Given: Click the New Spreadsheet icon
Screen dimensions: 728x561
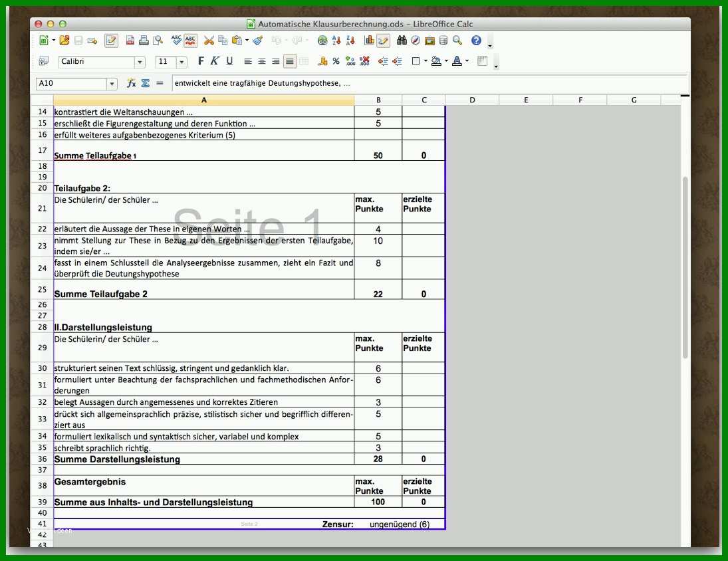Looking at the screenshot, I should click(x=44, y=41).
